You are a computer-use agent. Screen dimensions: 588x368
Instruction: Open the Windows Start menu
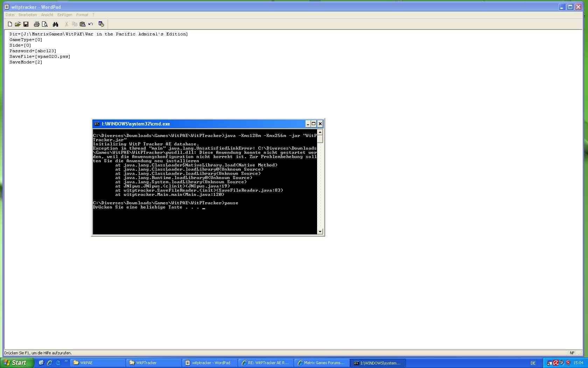[x=17, y=363]
